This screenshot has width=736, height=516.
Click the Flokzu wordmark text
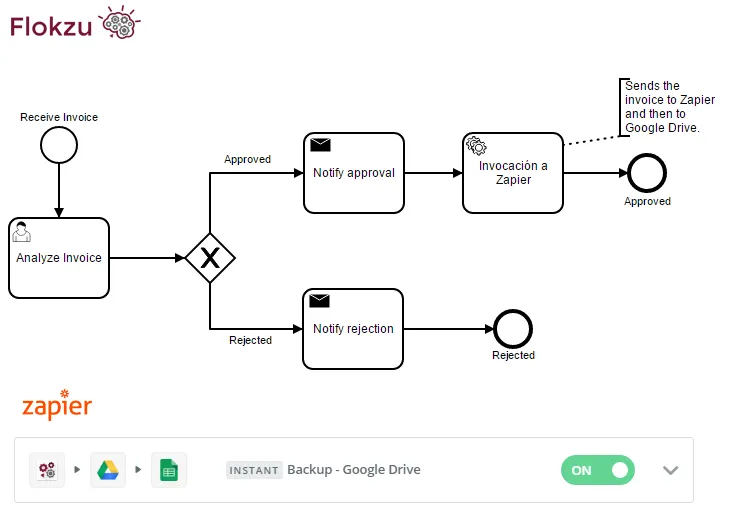point(51,27)
